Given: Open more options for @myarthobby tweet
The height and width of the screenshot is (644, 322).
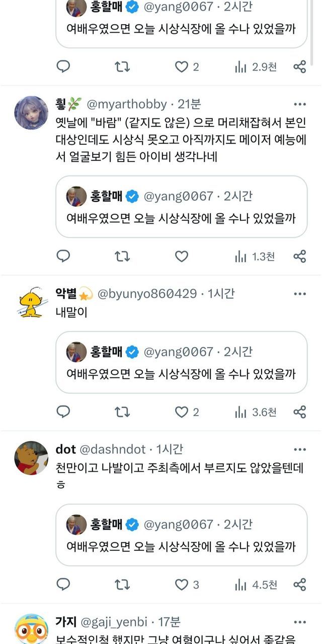Looking at the screenshot, I should coord(300,104).
